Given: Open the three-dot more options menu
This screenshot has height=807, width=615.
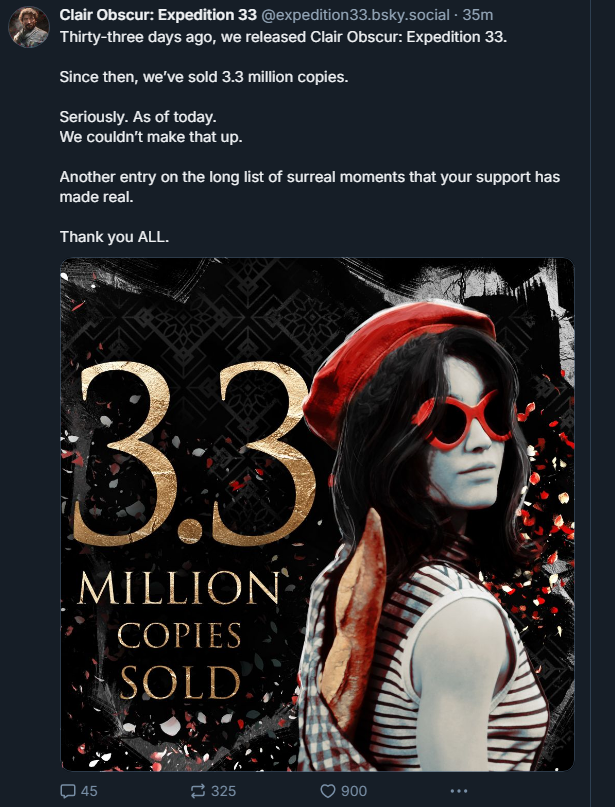Looking at the screenshot, I should (459, 791).
